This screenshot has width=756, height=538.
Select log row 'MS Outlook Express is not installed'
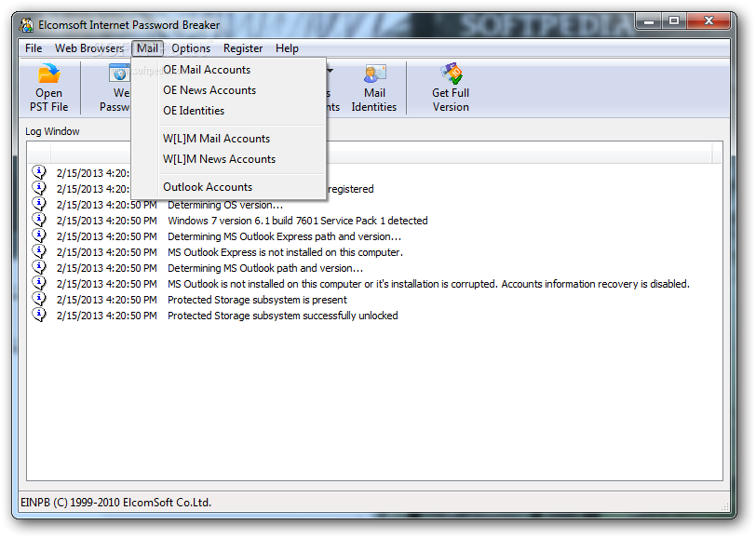[x=374, y=252]
